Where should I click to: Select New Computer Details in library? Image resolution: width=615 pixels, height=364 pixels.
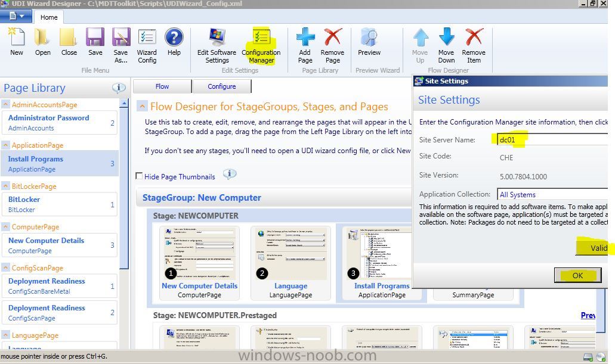(x=60, y=245)
